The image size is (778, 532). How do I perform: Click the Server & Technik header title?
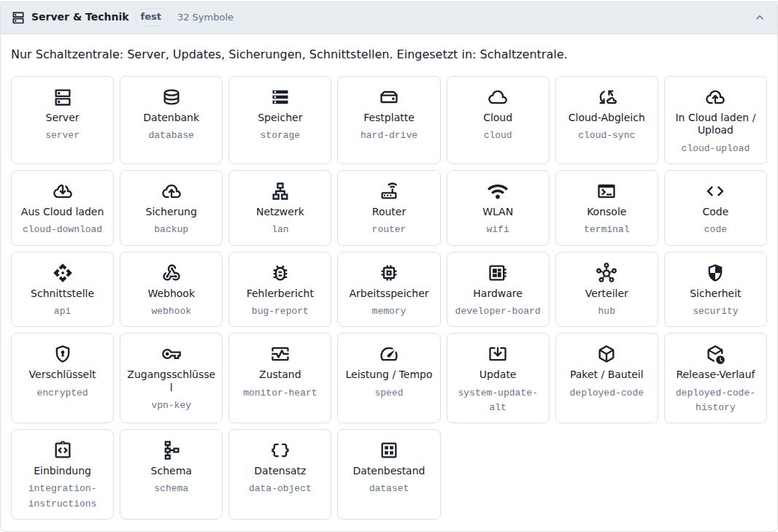pyautogui.click(x=80, y=17)
